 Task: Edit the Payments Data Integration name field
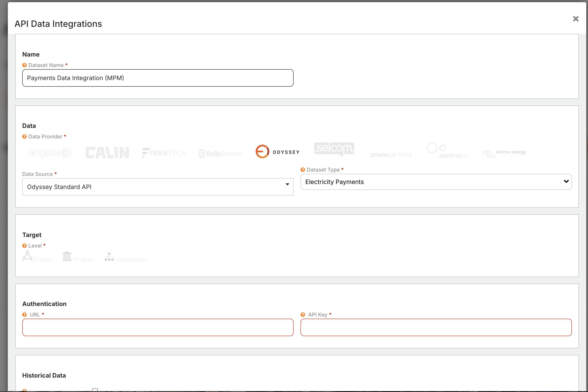click(x=157, y=78)
